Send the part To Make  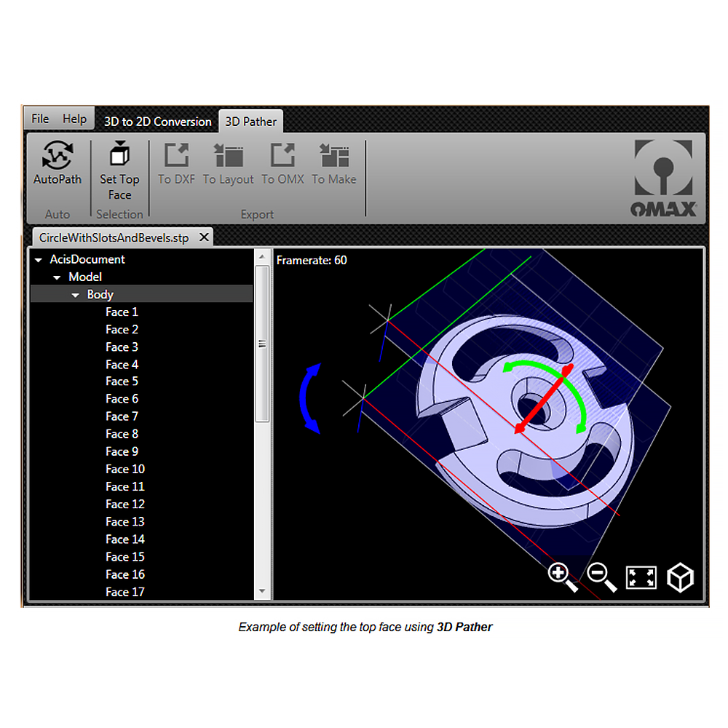coord(334,164)
